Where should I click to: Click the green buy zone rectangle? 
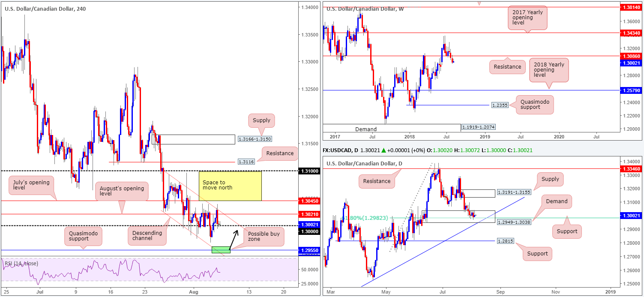point(222,249)
